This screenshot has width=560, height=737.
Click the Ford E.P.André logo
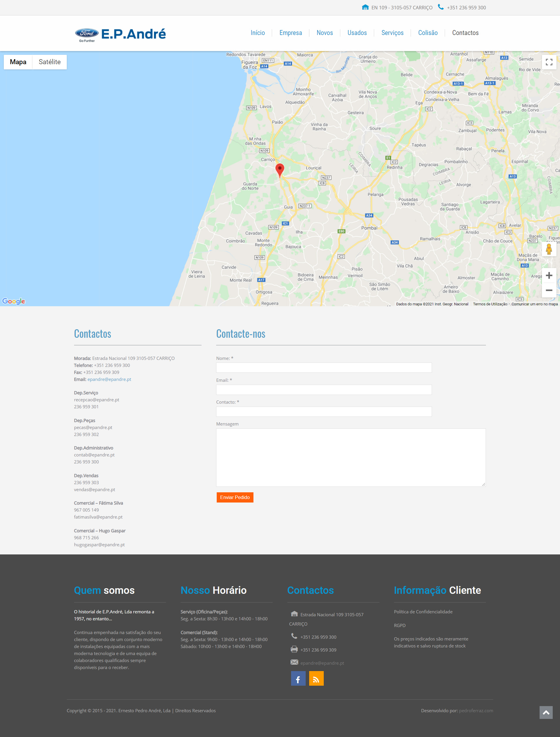[120, 34]
